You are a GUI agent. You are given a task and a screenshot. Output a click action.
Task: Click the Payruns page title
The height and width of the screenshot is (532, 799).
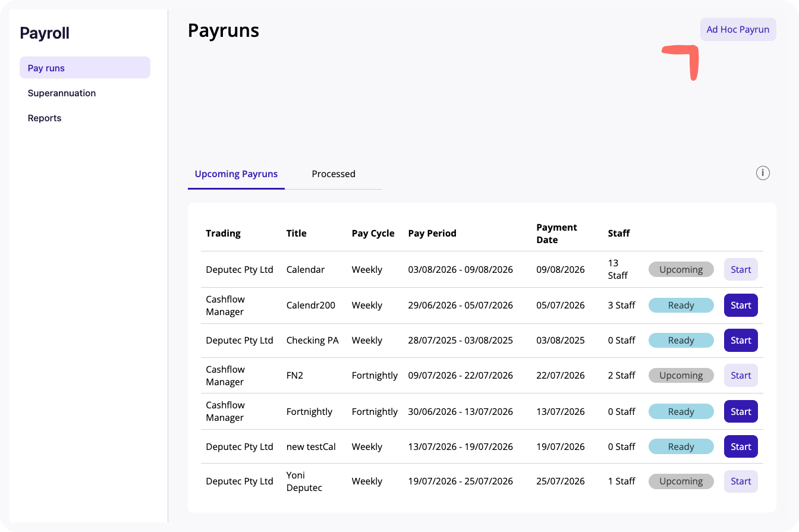pos(224,30)
